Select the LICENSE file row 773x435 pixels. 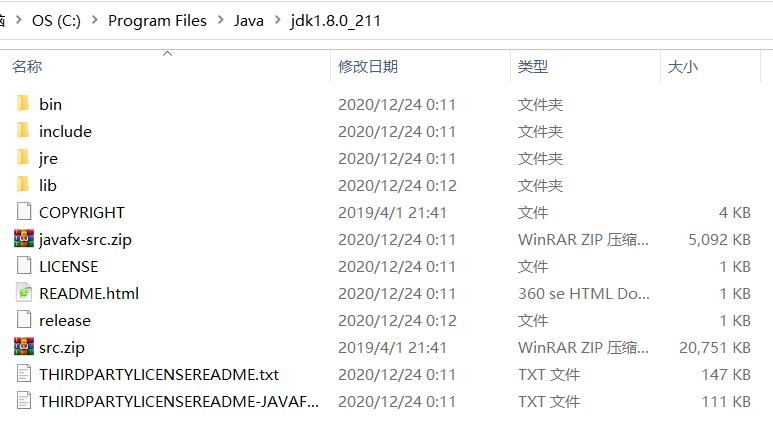pos(383,266)
